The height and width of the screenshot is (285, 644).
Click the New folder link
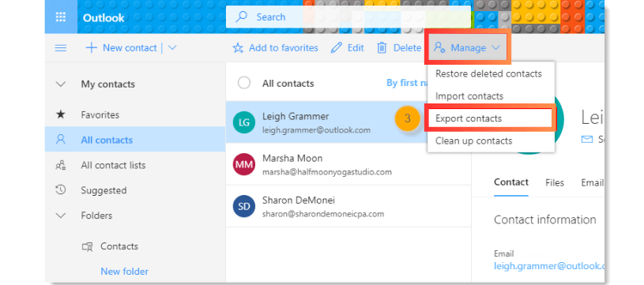(x=124, y=272)
